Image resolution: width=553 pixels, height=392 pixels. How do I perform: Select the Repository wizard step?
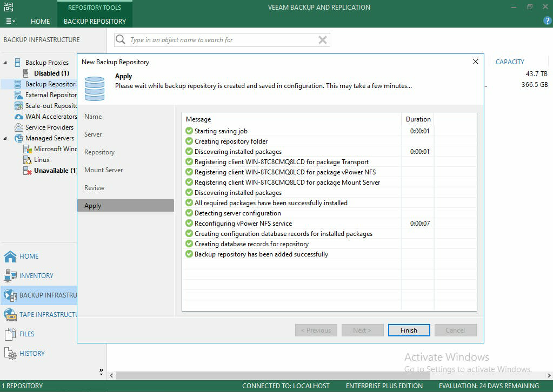99,152
